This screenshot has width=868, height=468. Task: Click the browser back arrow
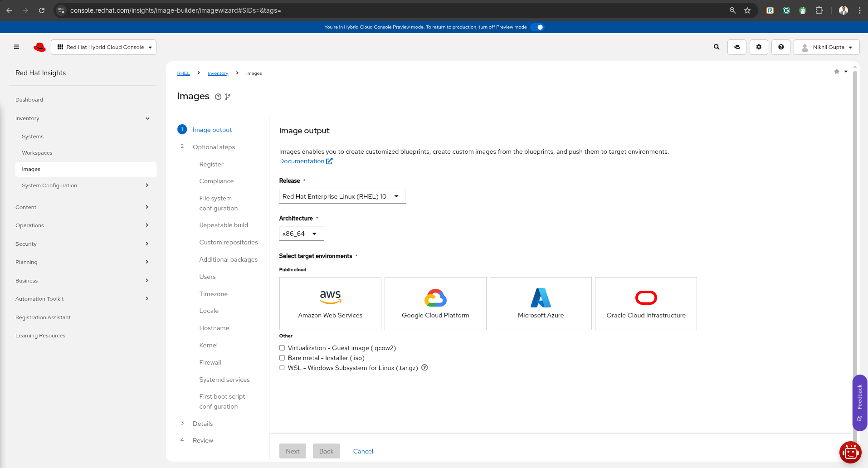coord(9,10)
